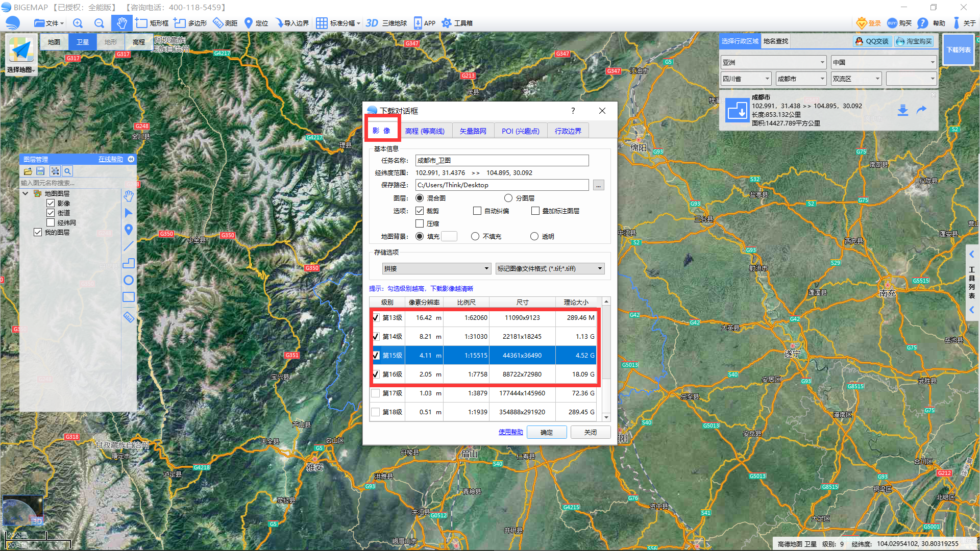Enable the 第17级 zoom level checkbox
Screen dimensions: 980x551
pos(376,393)
